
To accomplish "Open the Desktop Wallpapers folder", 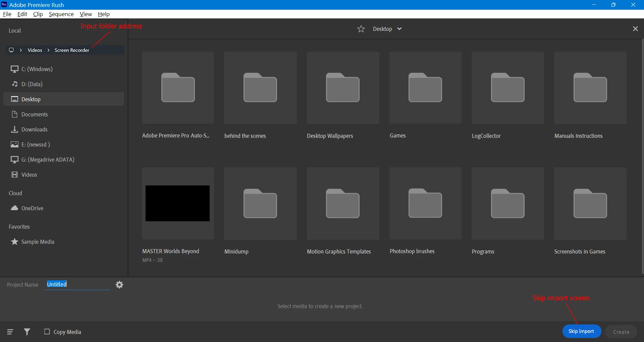I will tap(343, 88).
